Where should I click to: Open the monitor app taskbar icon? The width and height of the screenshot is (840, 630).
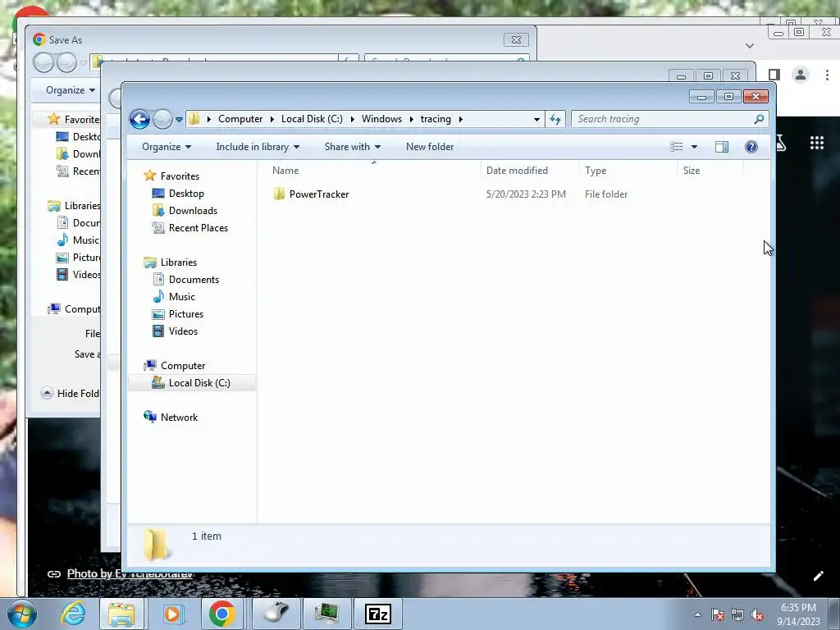(x=326, y=614)
